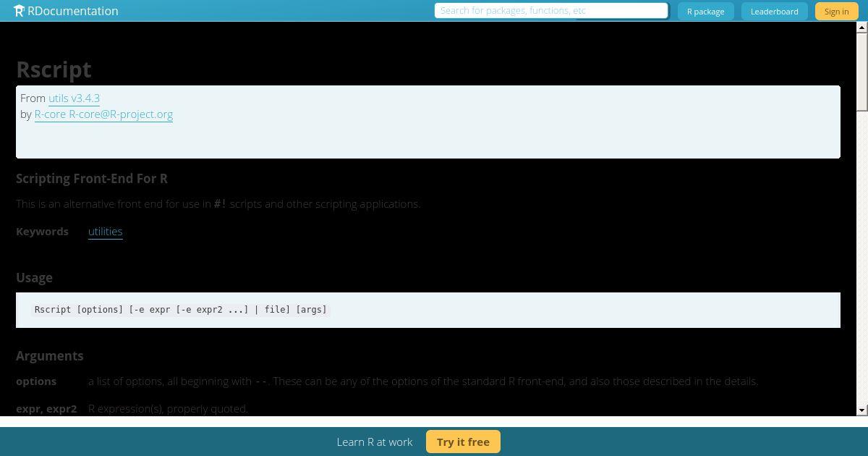Image resolution: width=868 pixels, height=456 pixels.
Task: Follow the utilities keyword link
Action: (105, 232)
